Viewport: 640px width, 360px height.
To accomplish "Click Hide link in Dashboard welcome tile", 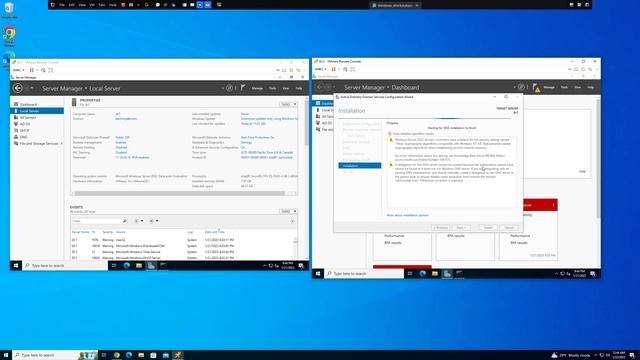I will point(582,172).
